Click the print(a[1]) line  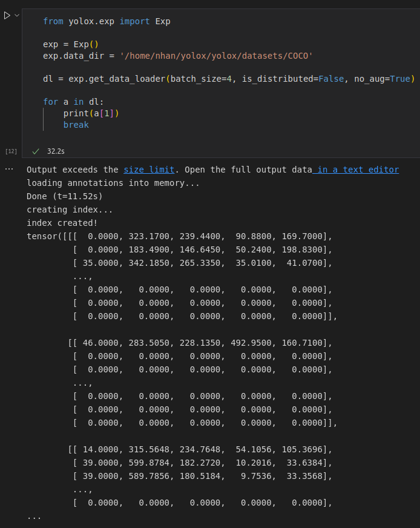(x=90, y=113)
